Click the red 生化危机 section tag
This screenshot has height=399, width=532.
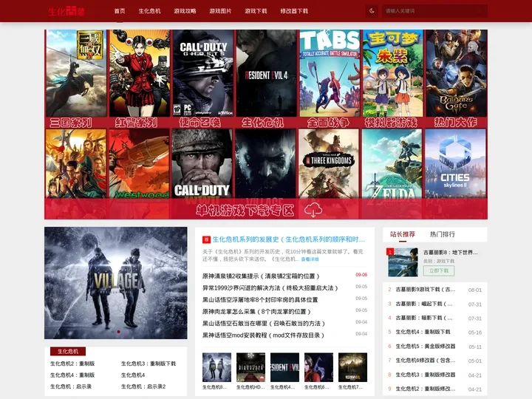tap(68, 351)
